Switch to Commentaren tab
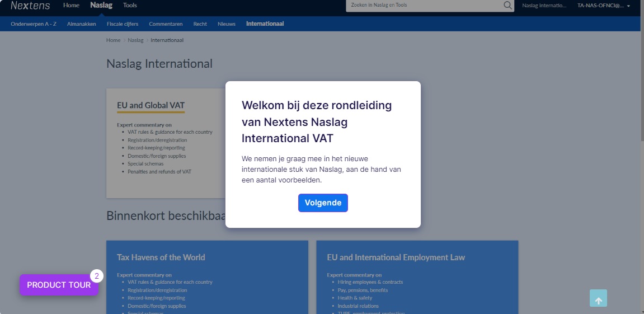The height and width of the screenshot is (314, 644). (x=166, y=24)
